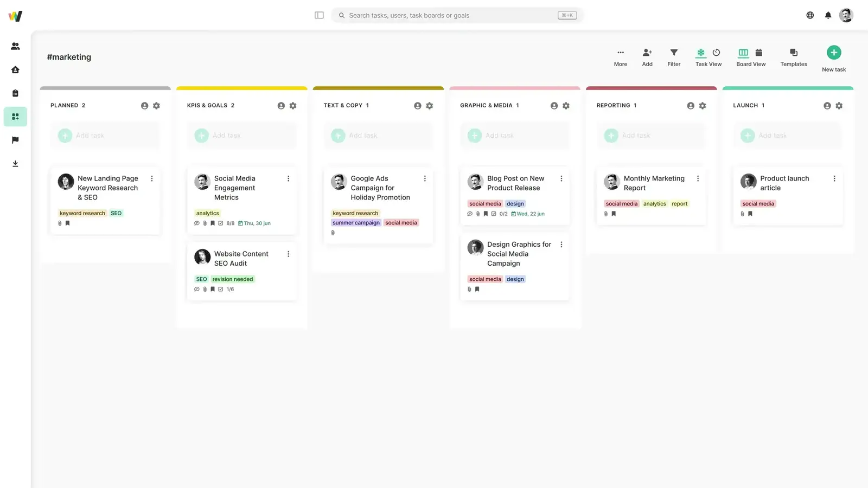
Task: Click the Add user icon in toolbar
Action: (x=647, y=57)
